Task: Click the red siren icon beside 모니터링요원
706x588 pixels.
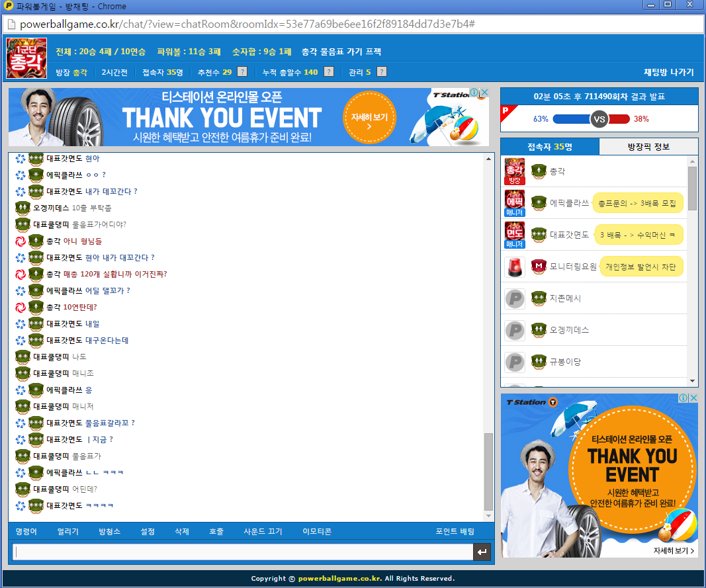Action: point(515,267)
